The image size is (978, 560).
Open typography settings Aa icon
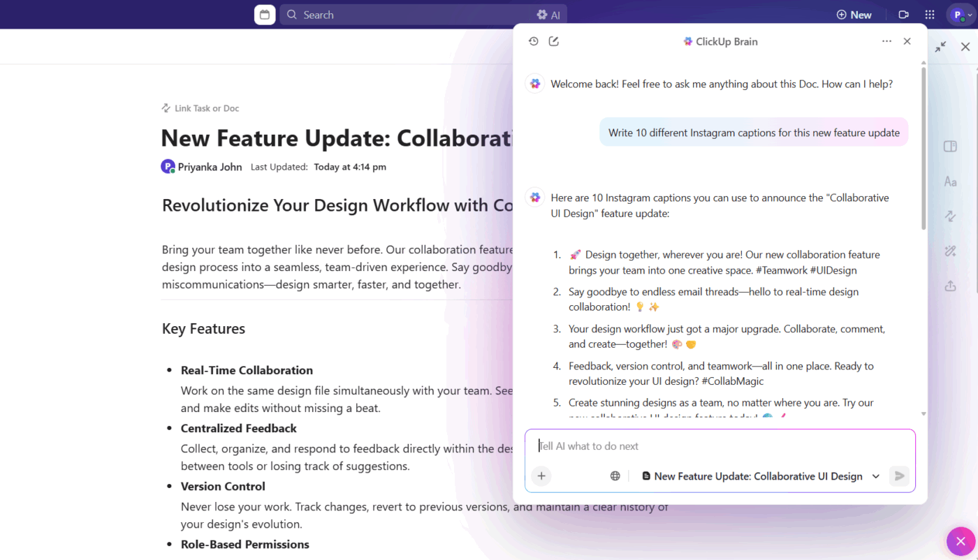tap(950, 182)
